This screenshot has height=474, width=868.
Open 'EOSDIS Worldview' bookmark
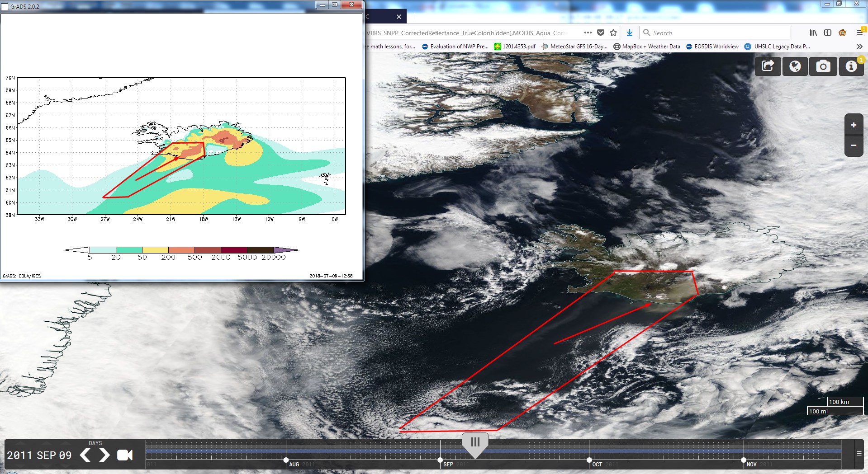pyautogui.click(x=712, y=47)
